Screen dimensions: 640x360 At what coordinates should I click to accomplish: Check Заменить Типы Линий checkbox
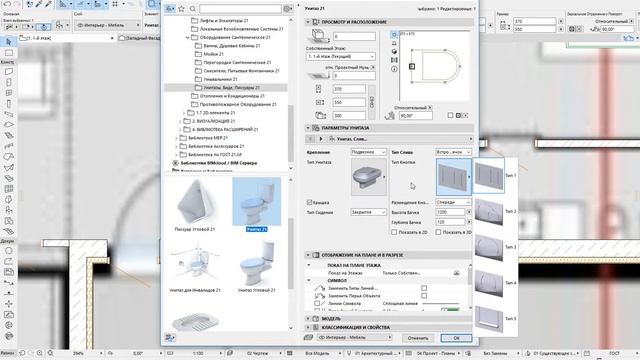click(424, 288)
